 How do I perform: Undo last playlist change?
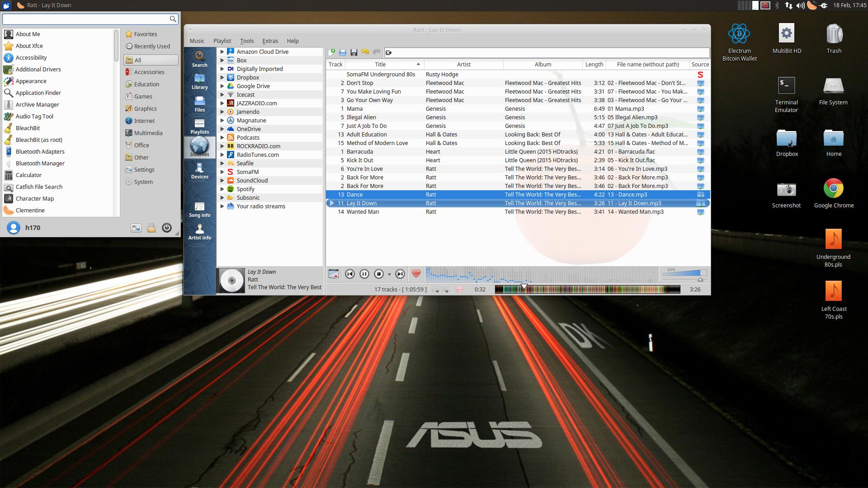pos(365,52)
